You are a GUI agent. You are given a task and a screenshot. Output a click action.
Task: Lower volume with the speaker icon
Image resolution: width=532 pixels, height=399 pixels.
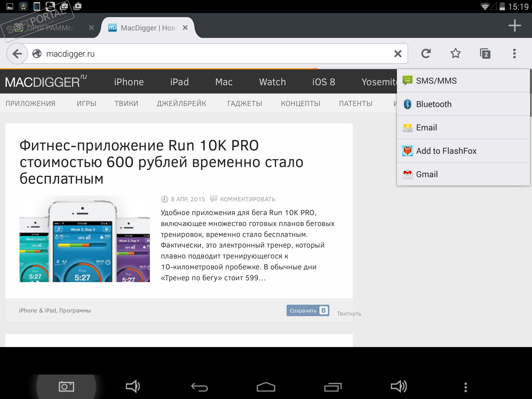(x=133, y=387)
